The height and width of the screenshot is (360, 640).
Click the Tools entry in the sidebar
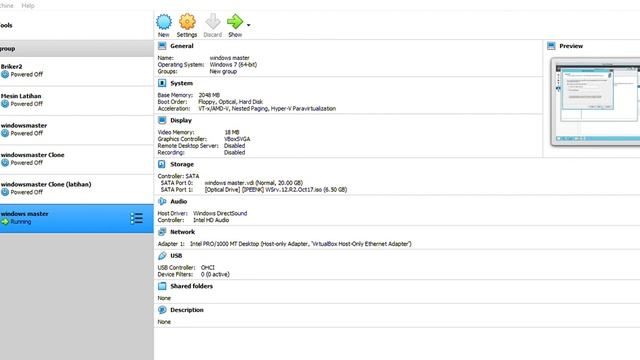[x=77, y=25]
